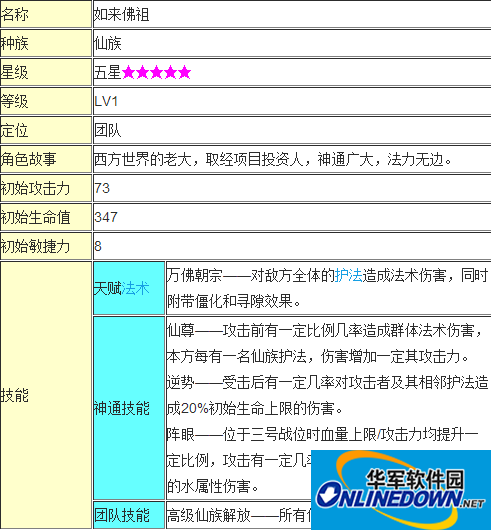Select the 20% value in 逆势 description
The width and height of the screenshot is (491, 530).
click(195, 409)
